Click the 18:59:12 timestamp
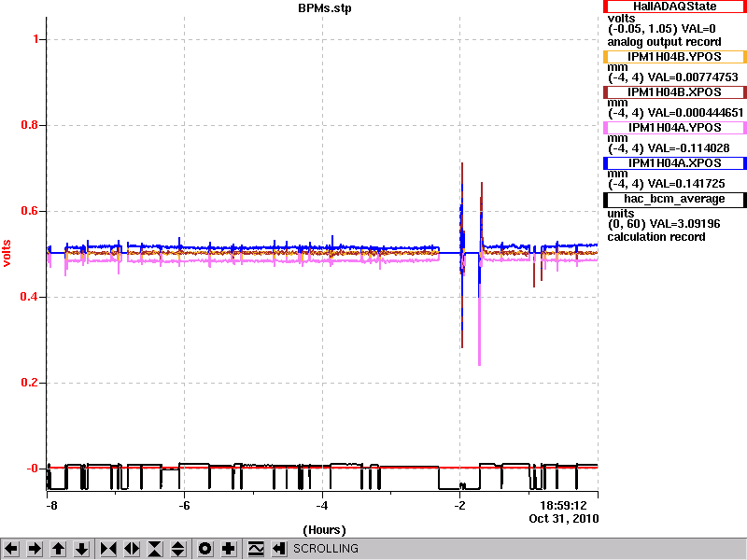This screenshot has height=560, width=747. [x=563, y=506]
